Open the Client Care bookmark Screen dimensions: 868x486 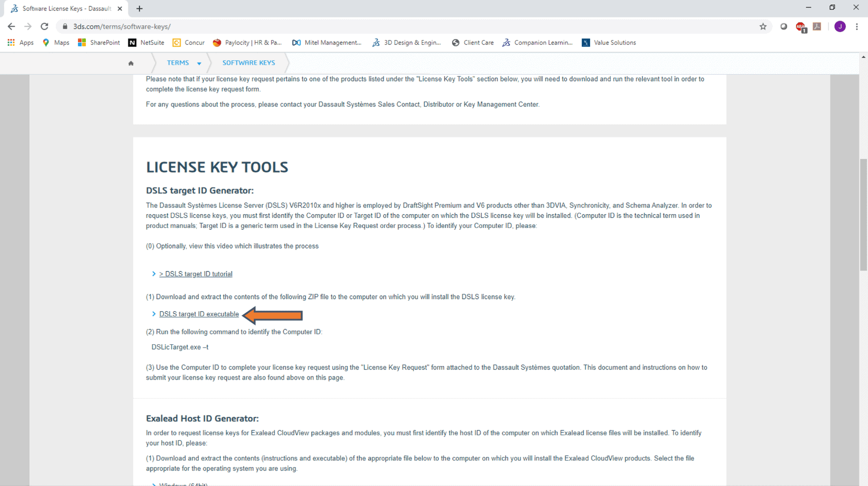(x=473, y=43)
